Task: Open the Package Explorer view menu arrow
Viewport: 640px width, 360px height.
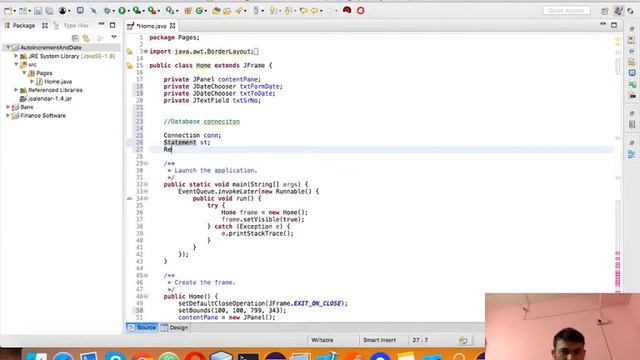Action: [x=114, y=38]
